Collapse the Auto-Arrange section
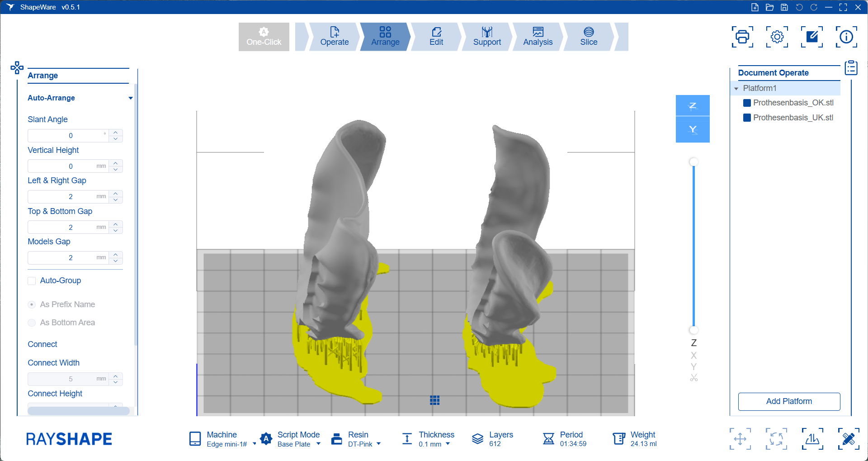The width and height of the screenshot is (868, 461). pyautogui.click(x=131, y=98)
